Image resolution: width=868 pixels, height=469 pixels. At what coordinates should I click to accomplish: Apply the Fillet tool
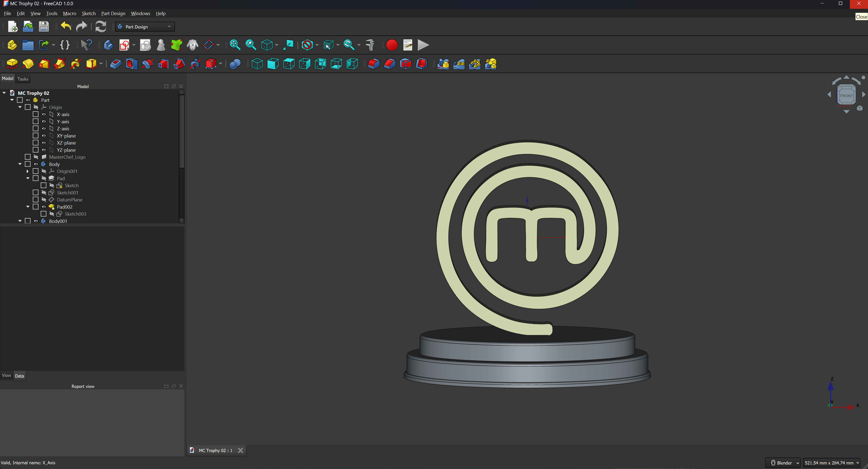click(x=374, y=64)
